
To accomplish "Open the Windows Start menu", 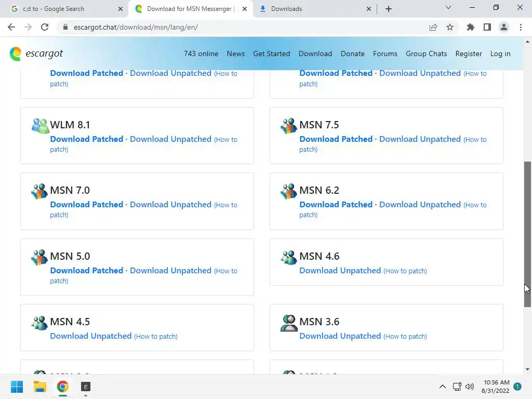I will pos(17,387).
